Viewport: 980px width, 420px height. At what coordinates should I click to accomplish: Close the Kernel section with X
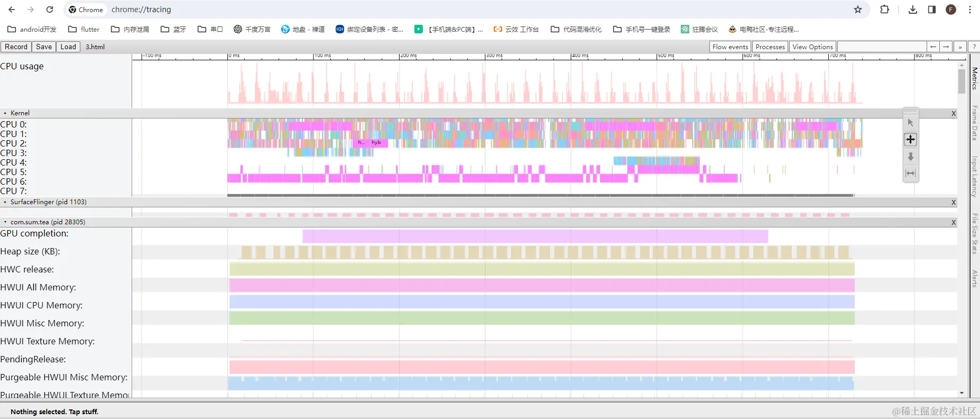click(x=954, y=113)
